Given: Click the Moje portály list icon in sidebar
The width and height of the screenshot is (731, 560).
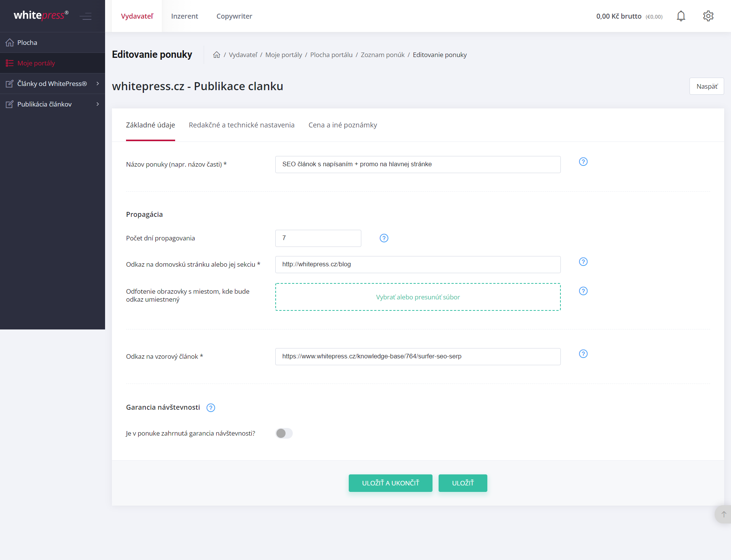Looking at the screenshot, I should point(10,63).
